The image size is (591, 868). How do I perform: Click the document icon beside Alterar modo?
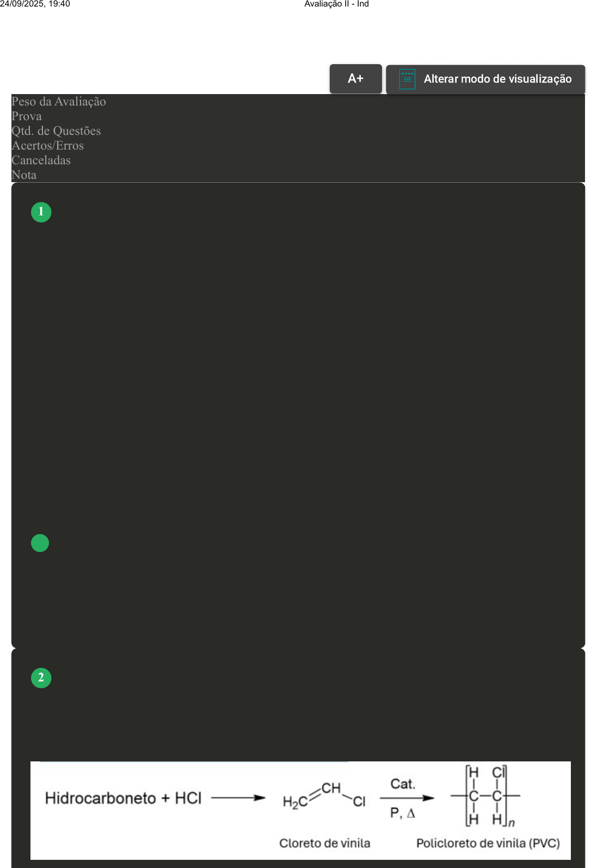tap(407, 79)
